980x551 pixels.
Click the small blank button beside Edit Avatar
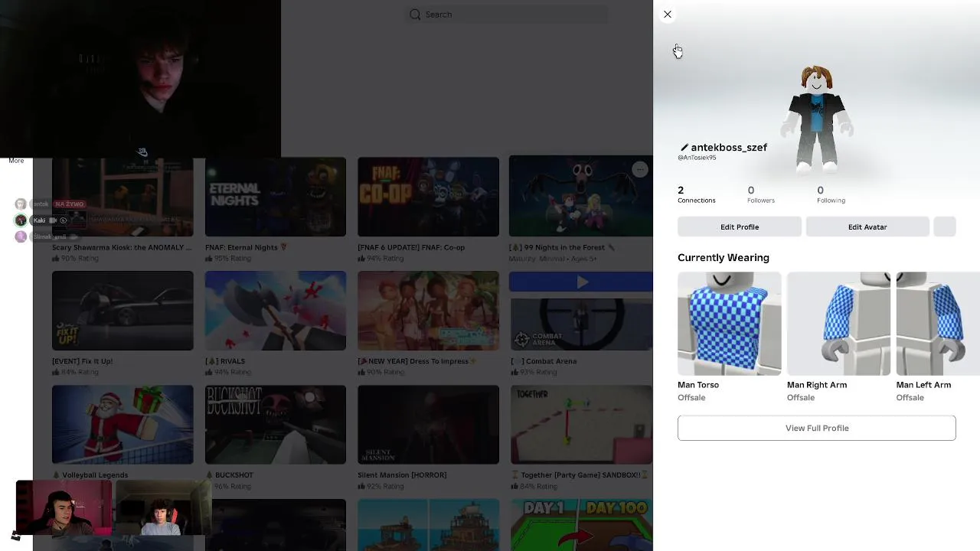click(x=945, y=227)
